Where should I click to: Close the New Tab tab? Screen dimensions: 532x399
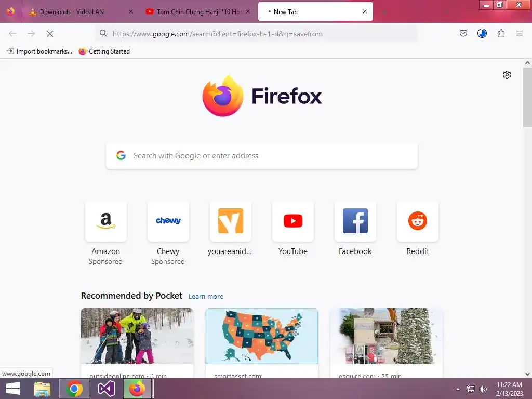365,11
